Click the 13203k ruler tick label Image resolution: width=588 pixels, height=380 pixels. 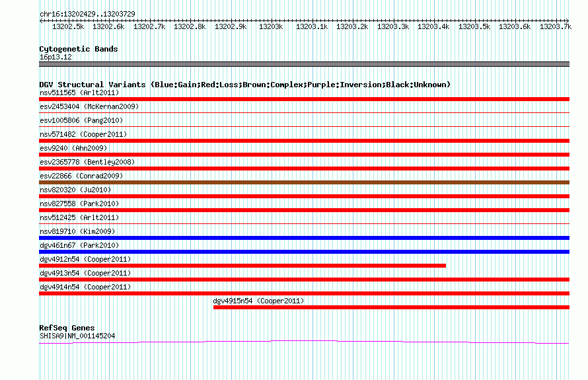271,26
